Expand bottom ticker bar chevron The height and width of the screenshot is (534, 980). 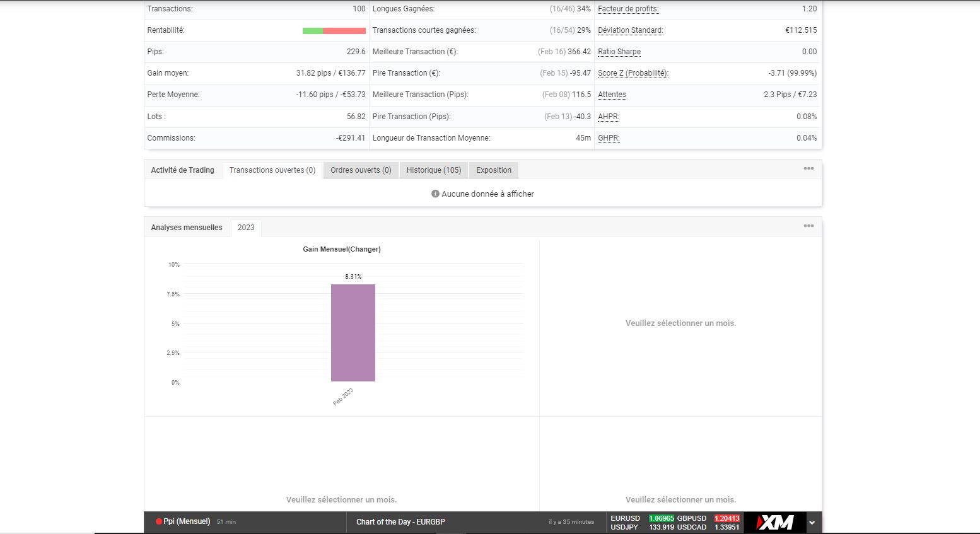(x=812, y=523)
